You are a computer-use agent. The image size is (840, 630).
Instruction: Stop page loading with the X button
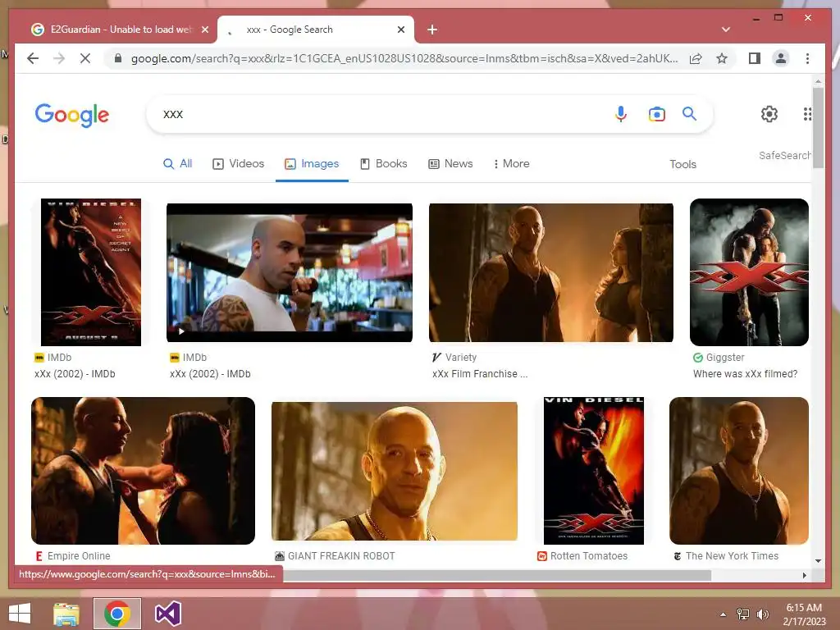tap(85, 58)
